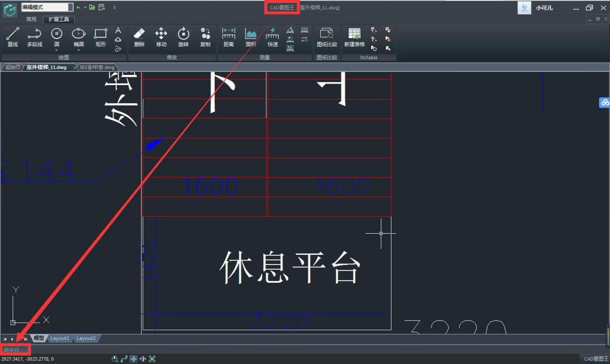Click the 旋转 rotate tool
610x364 pixels.
pyautogui.click(x=183, y=38)
